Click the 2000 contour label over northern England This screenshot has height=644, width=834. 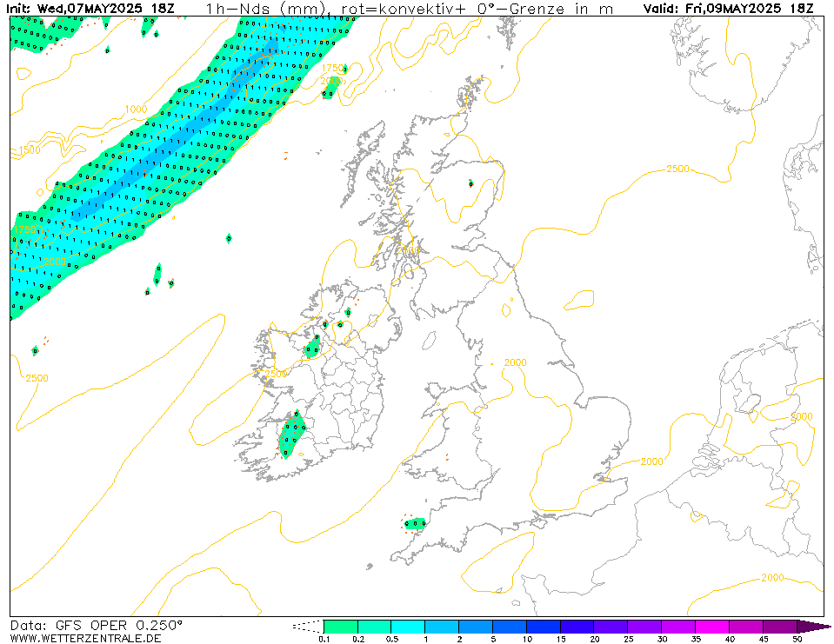click(515, 362)
